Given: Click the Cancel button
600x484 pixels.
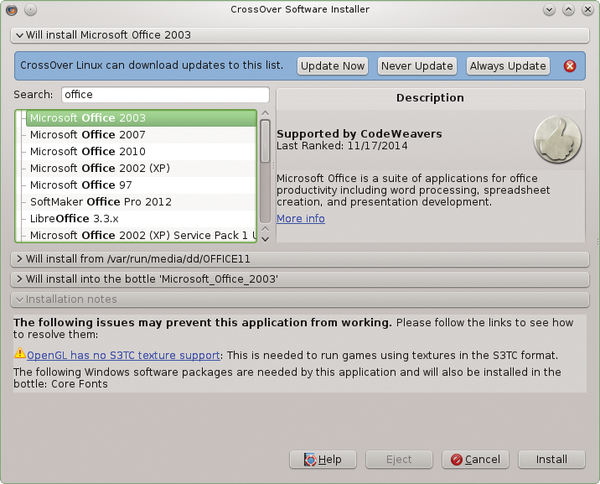Looking at the screenshot, I should point(476,460).
